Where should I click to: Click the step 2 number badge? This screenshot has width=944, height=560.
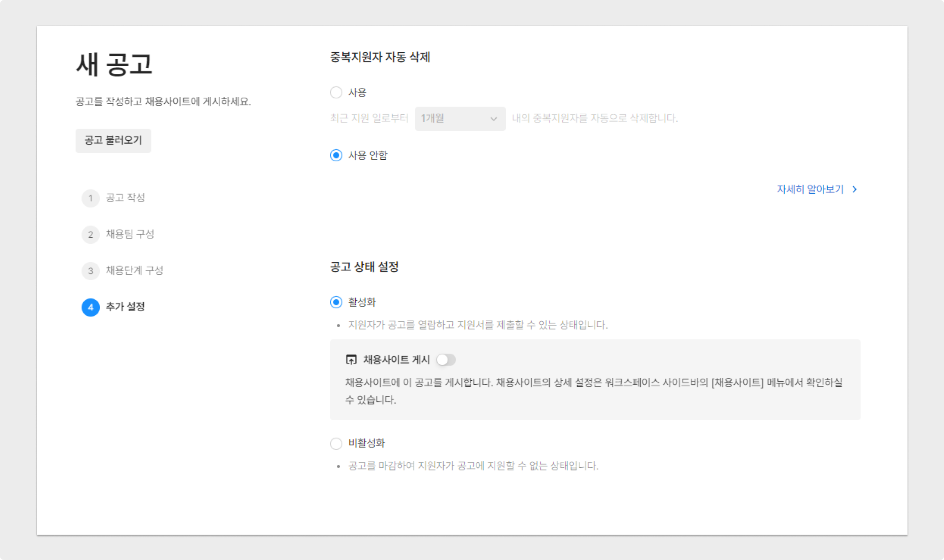[x=90, y=234]
